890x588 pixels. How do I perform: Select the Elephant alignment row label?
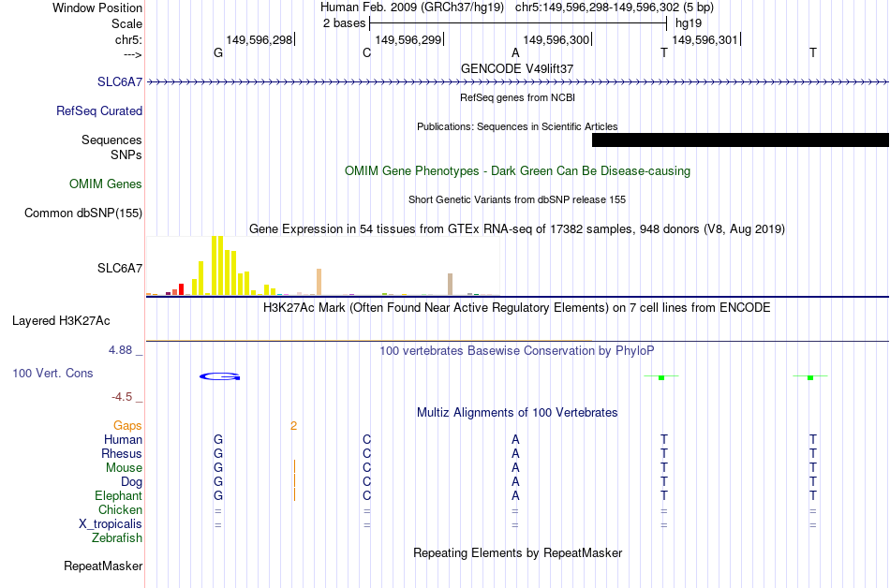coord(118,495)
